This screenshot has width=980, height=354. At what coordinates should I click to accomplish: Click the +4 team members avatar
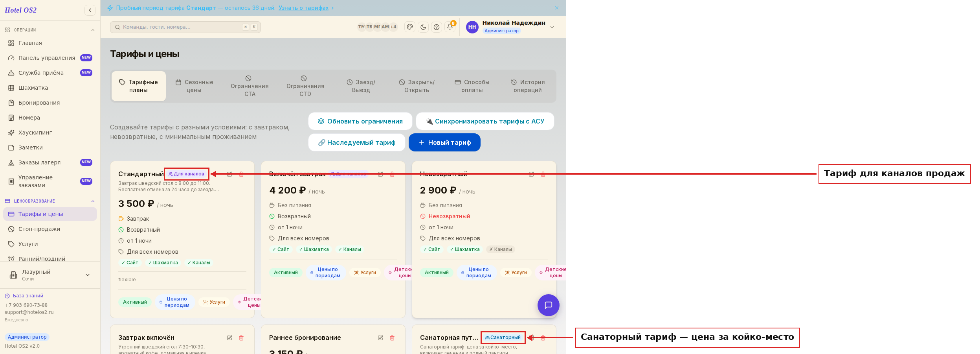393,27
